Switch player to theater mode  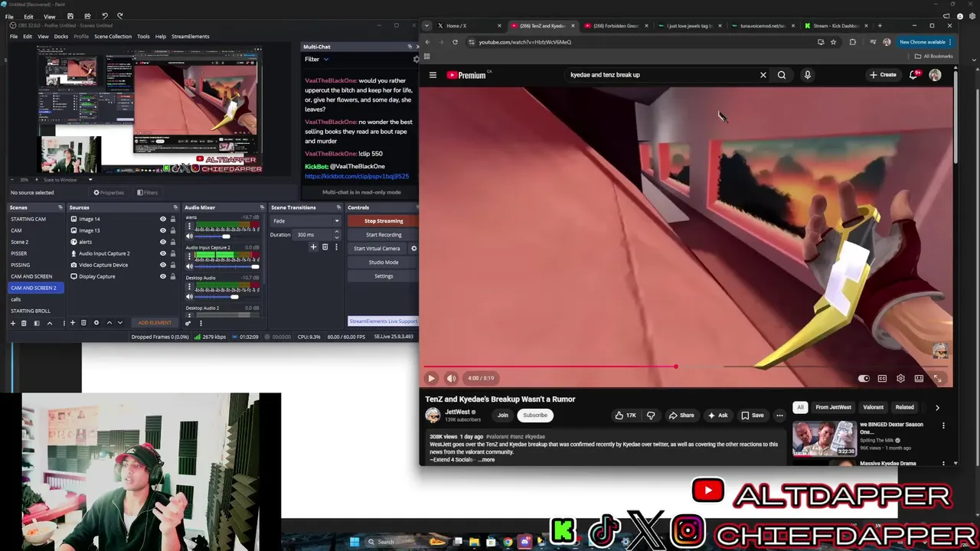coord(919,378)
